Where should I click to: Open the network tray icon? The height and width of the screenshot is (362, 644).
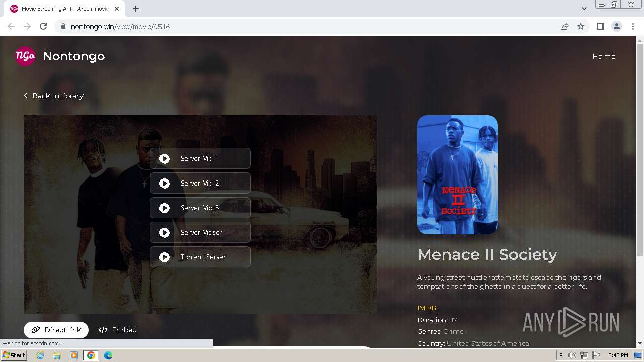pyautogui.click(x=584, y=355)
